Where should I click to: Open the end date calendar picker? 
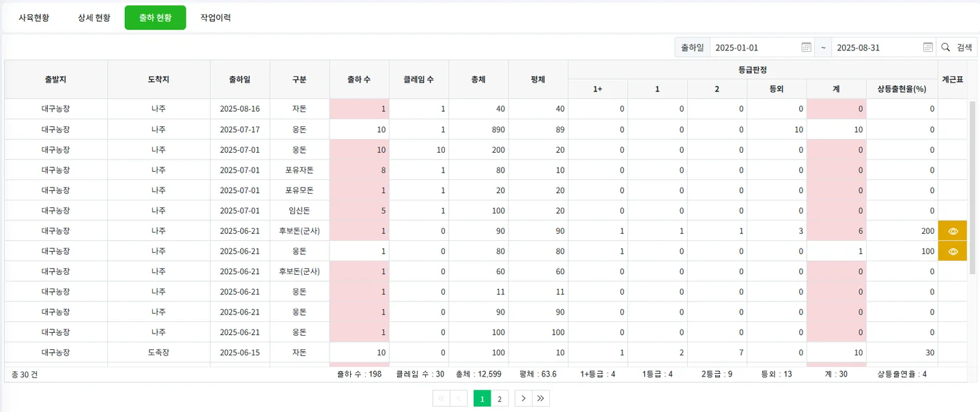point(927,47)
